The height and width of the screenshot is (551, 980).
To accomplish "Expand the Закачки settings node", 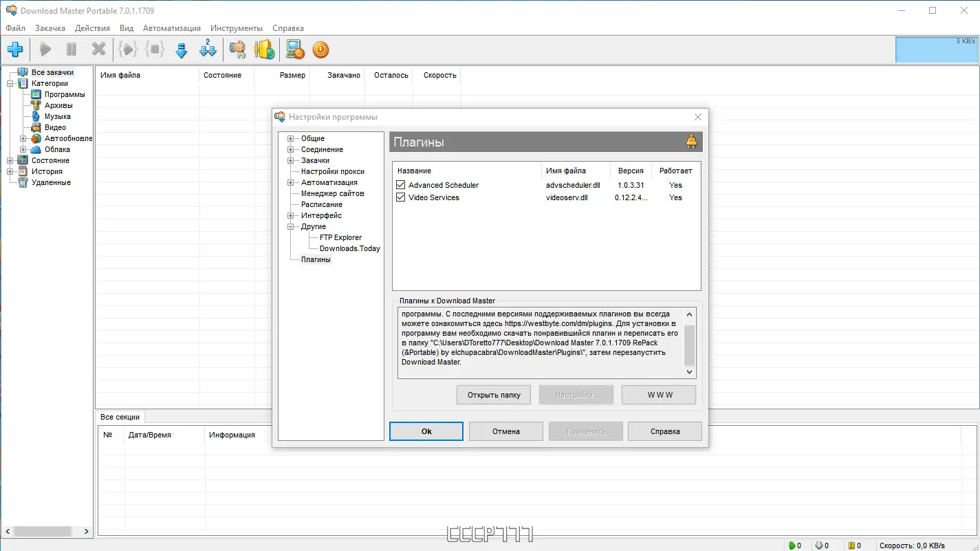I will click(291, 160).
